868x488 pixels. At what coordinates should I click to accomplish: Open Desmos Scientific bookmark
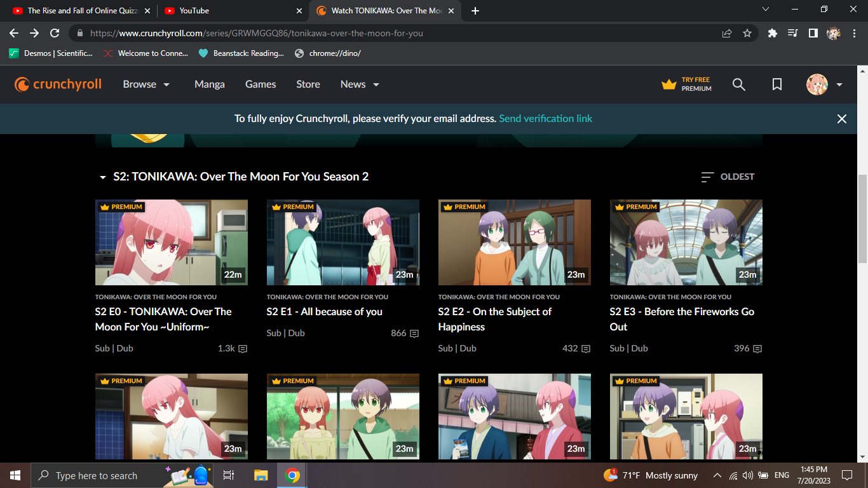click(51, 53)
